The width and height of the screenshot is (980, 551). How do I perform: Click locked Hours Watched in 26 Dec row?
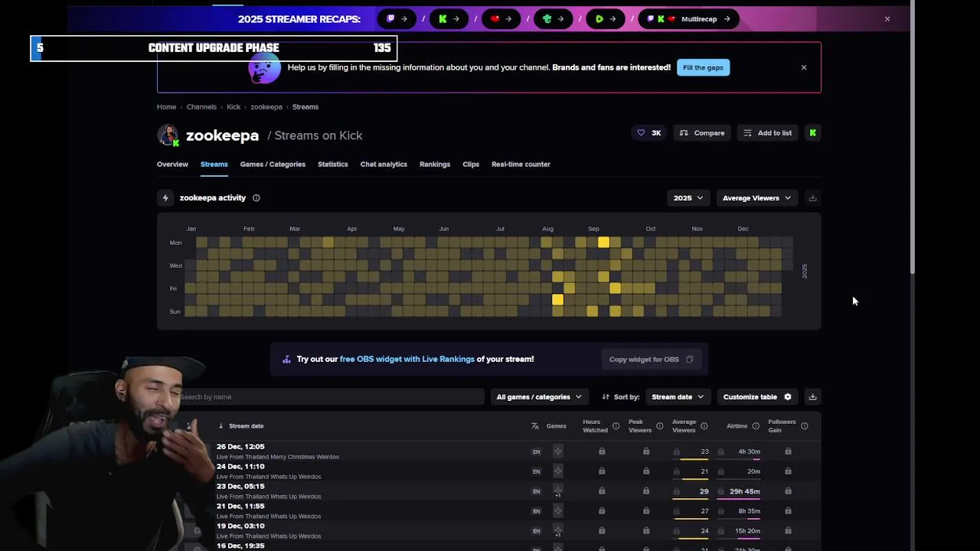pos(602,452)
